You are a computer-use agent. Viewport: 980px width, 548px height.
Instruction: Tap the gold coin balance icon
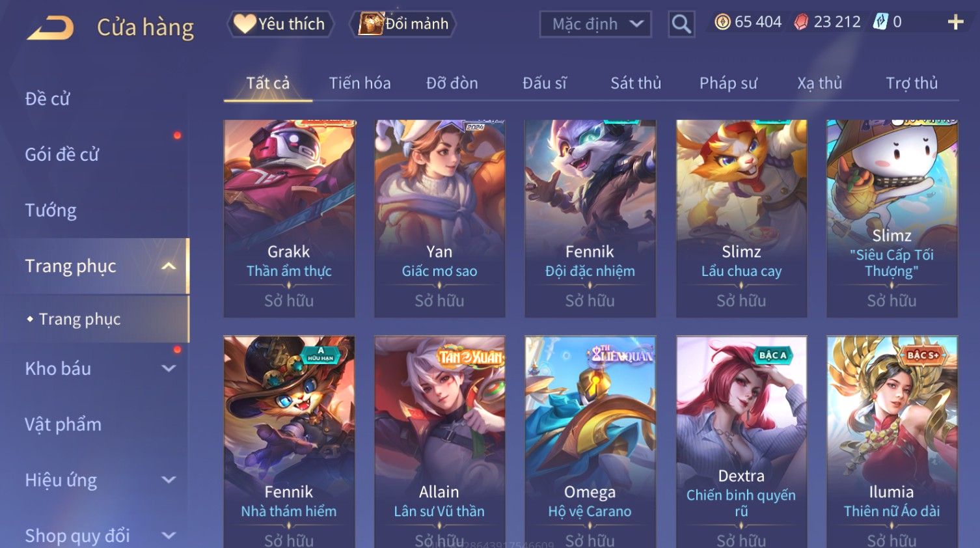pos(722,22)
